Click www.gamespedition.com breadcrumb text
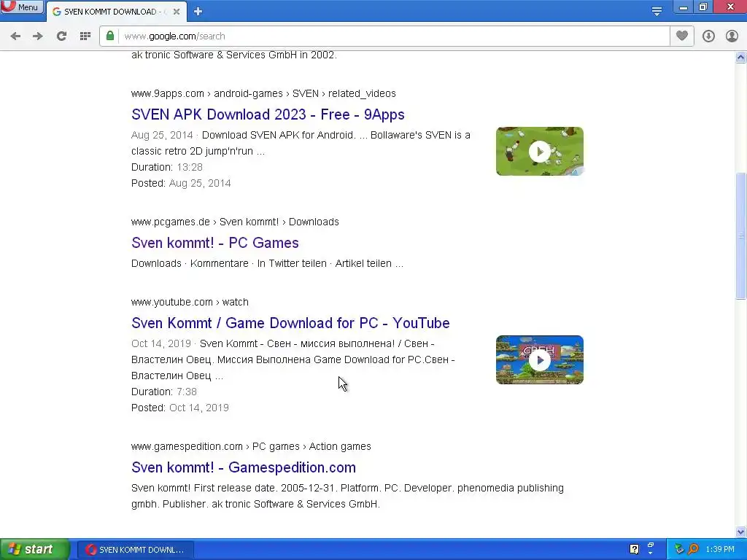This screenshot has width=747, height=560. click(x=187, y=447)
